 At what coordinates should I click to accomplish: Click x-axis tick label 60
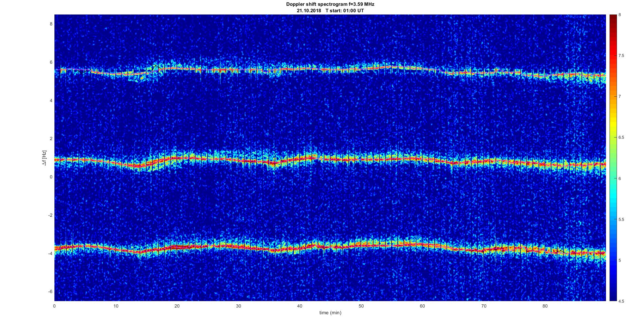click(x=422, y=306)
